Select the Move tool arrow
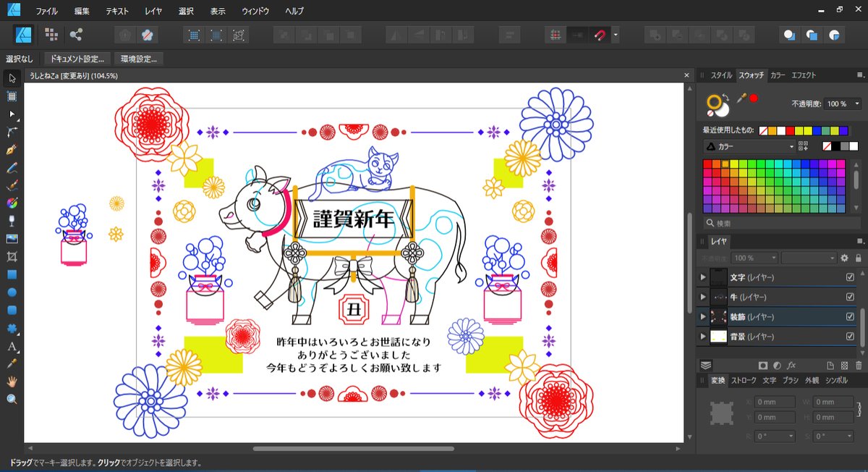The width and height of the screenshot is (868, 472). (x=12, y=78)
